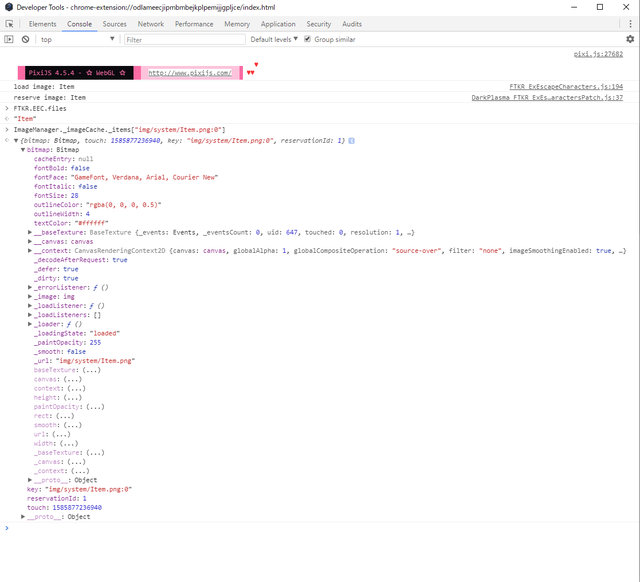The image size is (640, 582).
Task: Expand the _image: img node
Action: click(x=30, y=297)
